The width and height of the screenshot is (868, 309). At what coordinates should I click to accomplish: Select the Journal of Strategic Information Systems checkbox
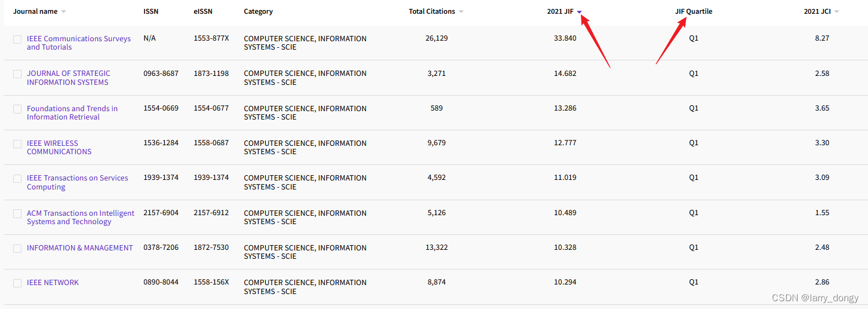(17, 74)
